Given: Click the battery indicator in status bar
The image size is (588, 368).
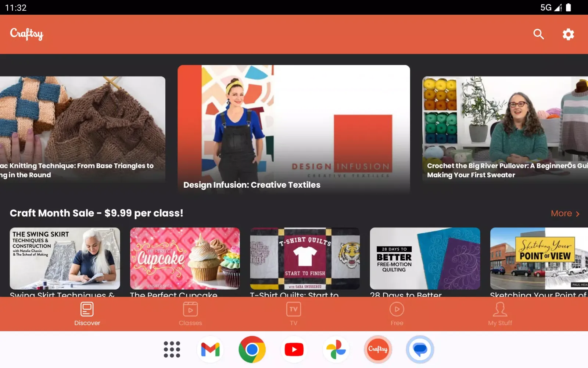Looking at the screenshot, I should [x=569, y=7].
